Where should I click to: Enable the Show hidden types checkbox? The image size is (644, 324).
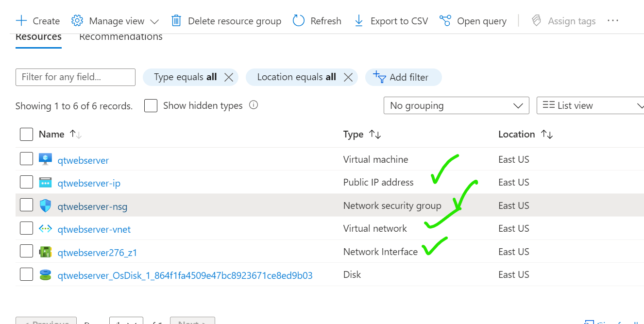pos(151,106)
